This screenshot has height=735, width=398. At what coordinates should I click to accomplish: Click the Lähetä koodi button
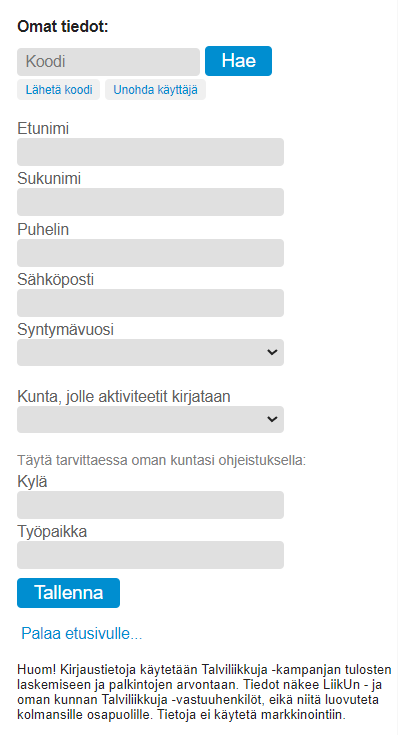59,90
